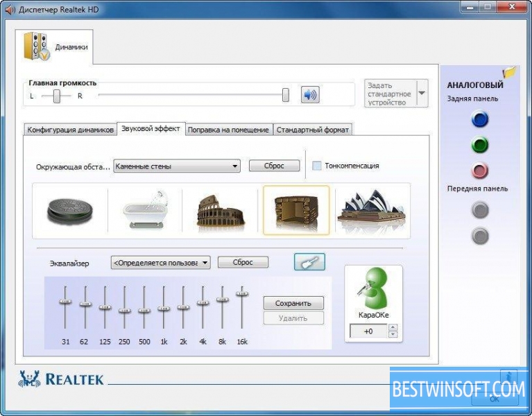Click the 31 Hz equalizer slider
Image resolution: width=532 pixels, height=416 pixels.
[x=65, y=301]
